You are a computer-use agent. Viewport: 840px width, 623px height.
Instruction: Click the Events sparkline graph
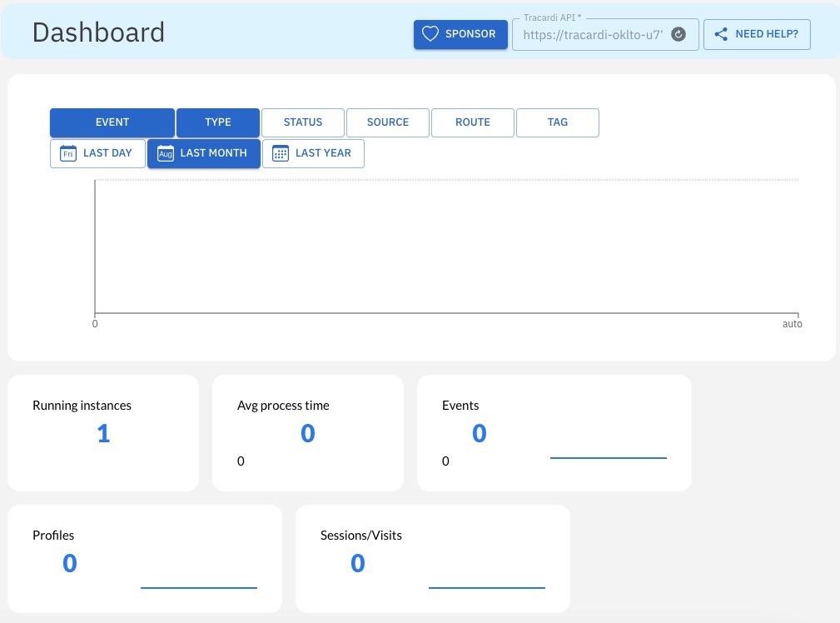click(x=609, y=457)
